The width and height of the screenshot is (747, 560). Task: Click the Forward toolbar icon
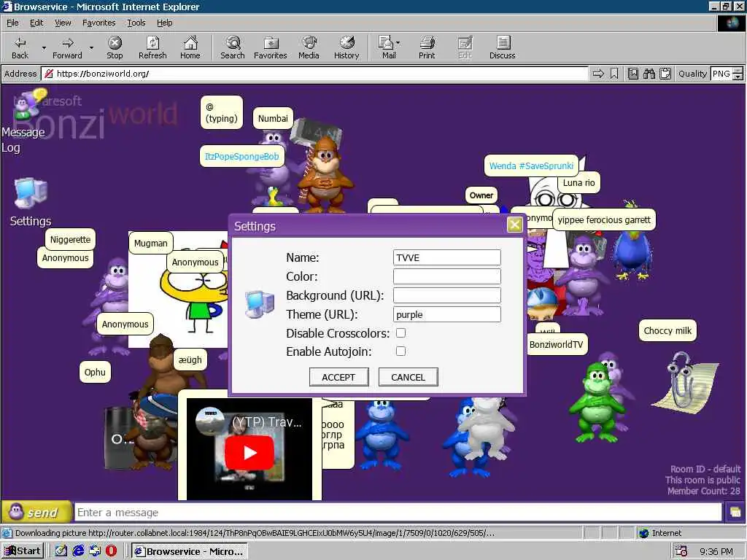click(68, 43)
